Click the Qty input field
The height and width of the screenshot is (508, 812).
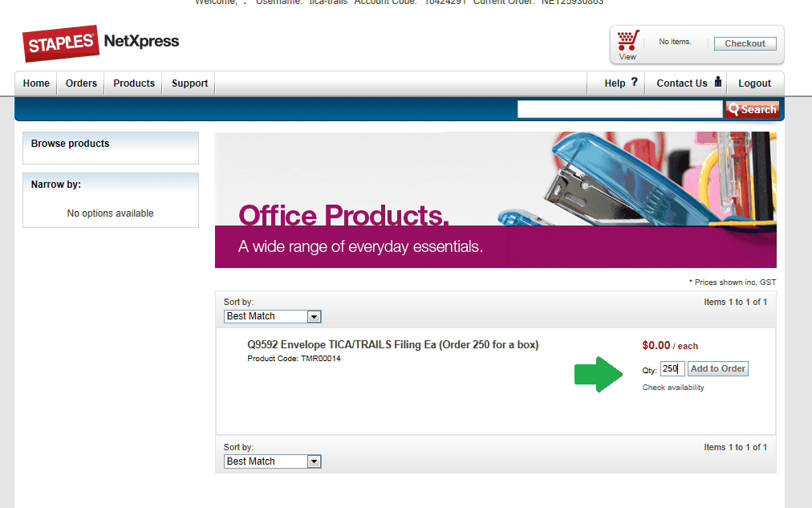point(672,368)
